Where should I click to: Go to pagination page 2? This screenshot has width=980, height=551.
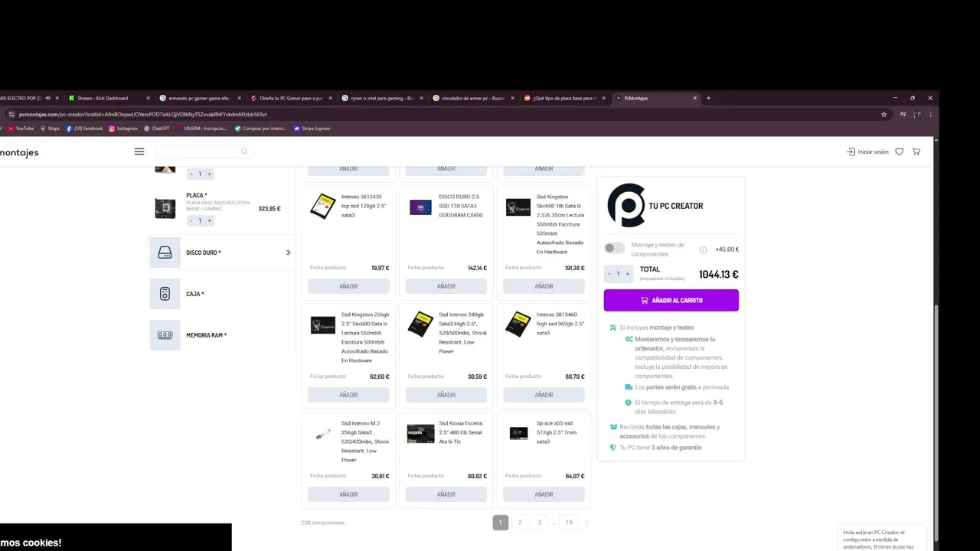click(520, 523)
